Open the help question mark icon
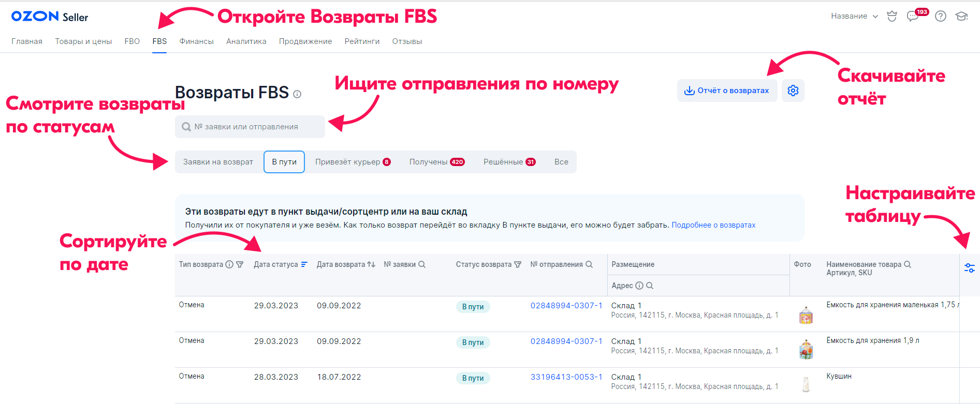This screenshot has width=980, height=404. coord(941,16)
